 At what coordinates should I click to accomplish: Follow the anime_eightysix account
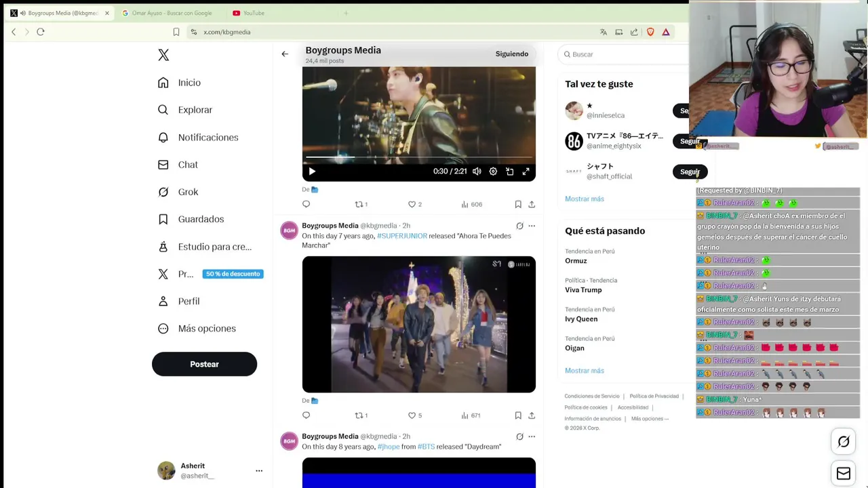689,141
